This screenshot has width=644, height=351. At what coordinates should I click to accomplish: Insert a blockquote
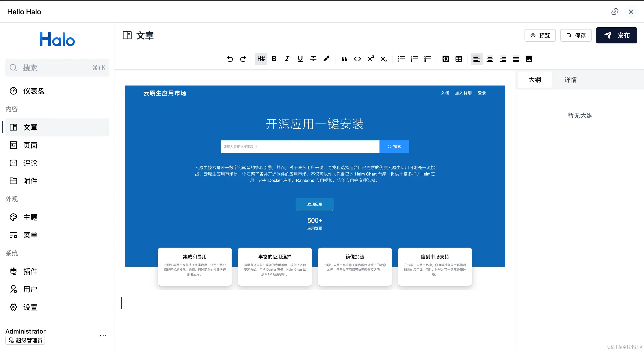coord(344,59)
